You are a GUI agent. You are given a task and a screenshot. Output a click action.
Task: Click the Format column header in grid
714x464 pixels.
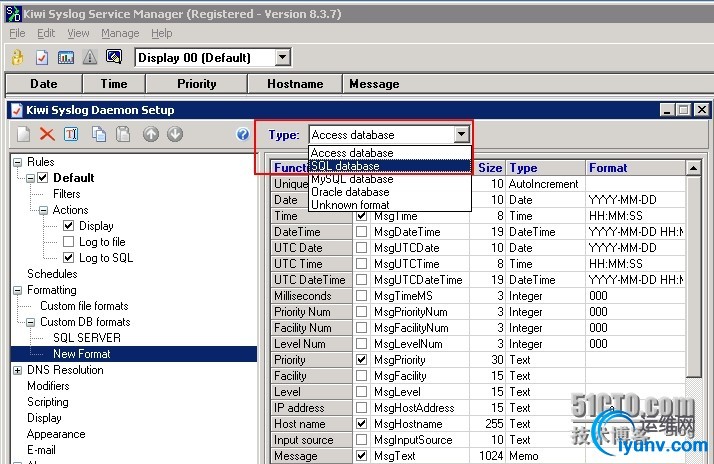click(635, 168)
